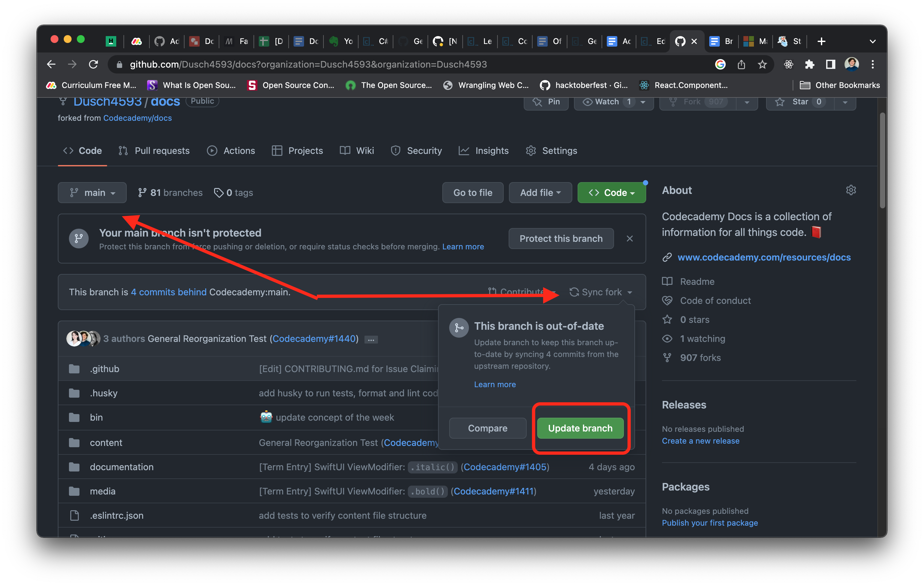
Task: Open the documentation folder
Action: tap(121, 467)
